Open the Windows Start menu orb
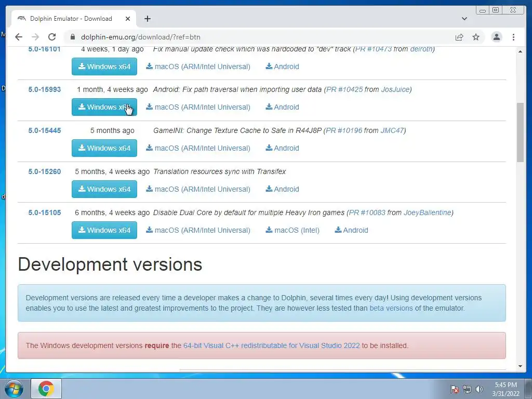This screenshot has width=532, height=399. point(14,389)
